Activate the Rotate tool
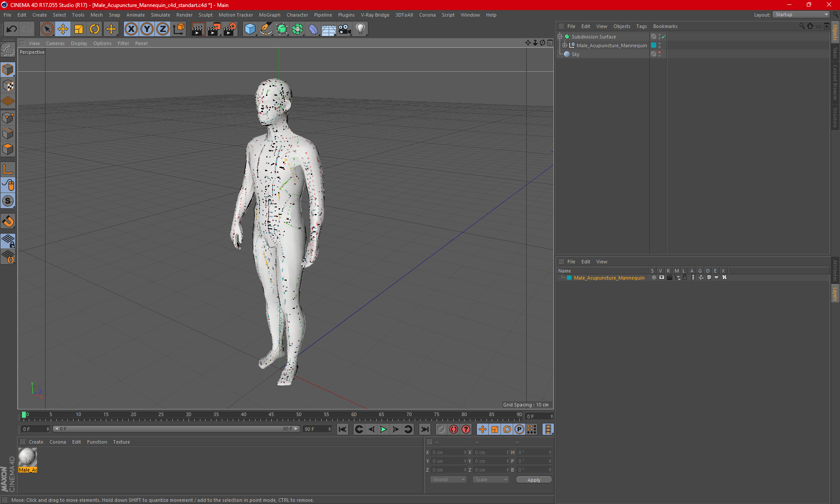Viewport: 840px width, 504px height. coord(94,29)
